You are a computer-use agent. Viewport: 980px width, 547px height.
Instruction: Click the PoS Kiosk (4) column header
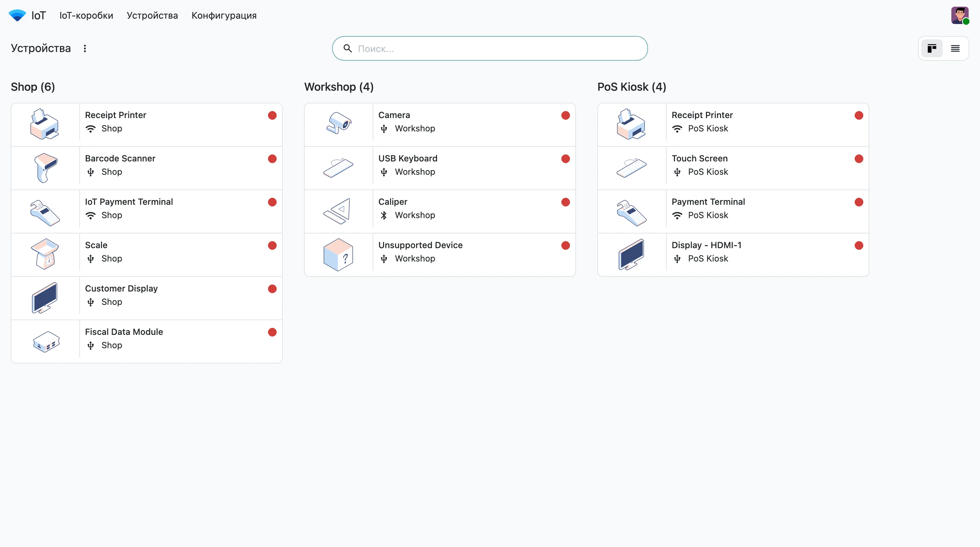click(632, 87)
